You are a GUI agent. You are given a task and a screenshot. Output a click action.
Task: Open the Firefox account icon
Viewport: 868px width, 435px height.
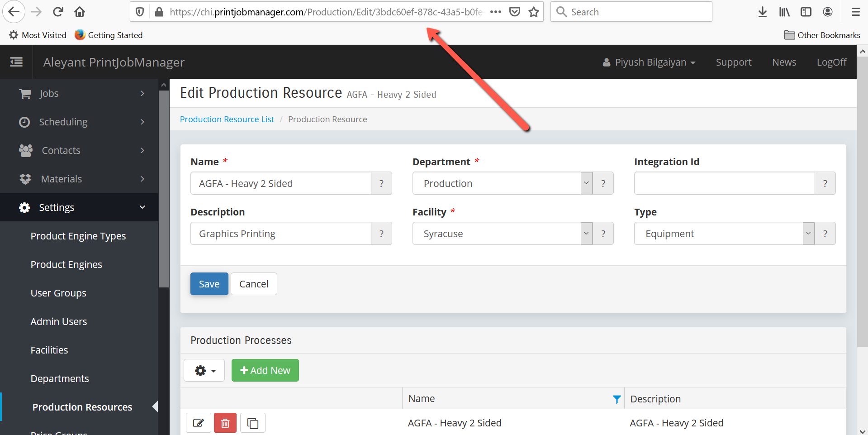pos(828,12)
